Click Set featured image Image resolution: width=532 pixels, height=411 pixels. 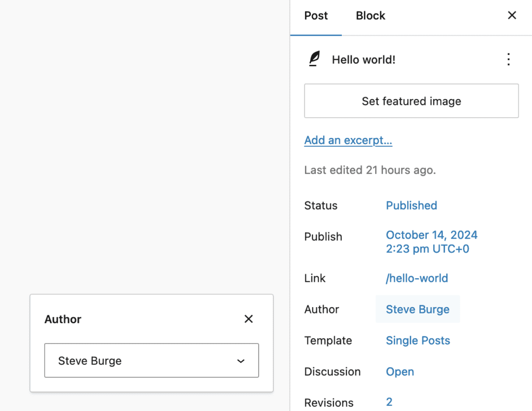[x=411, y=101]
